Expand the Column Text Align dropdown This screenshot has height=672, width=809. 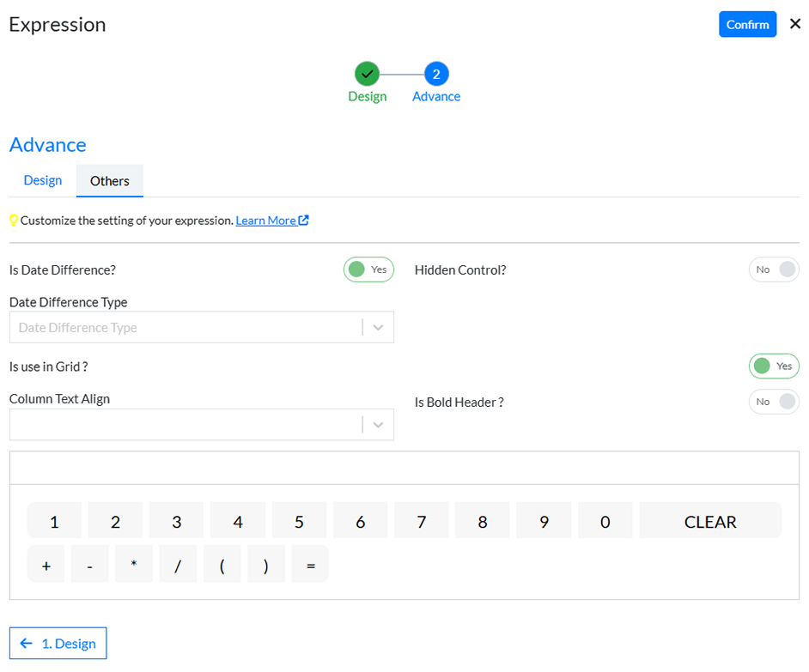point(201,425)
